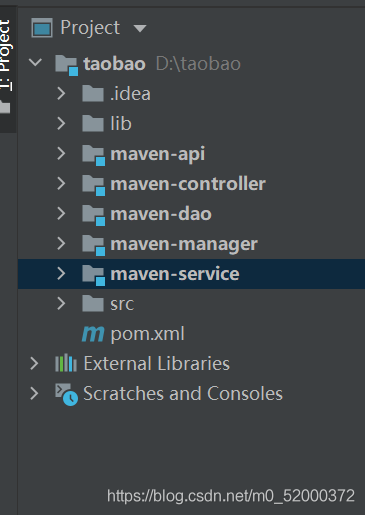
Task: Expand the maven-controller module chevron
Action: 61,184
